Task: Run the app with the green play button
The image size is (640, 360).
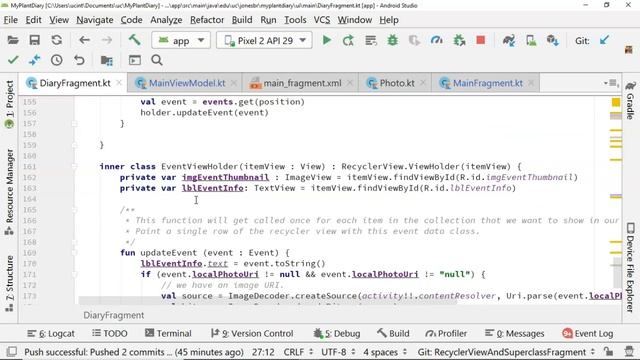Action: (x=327, y=40)
